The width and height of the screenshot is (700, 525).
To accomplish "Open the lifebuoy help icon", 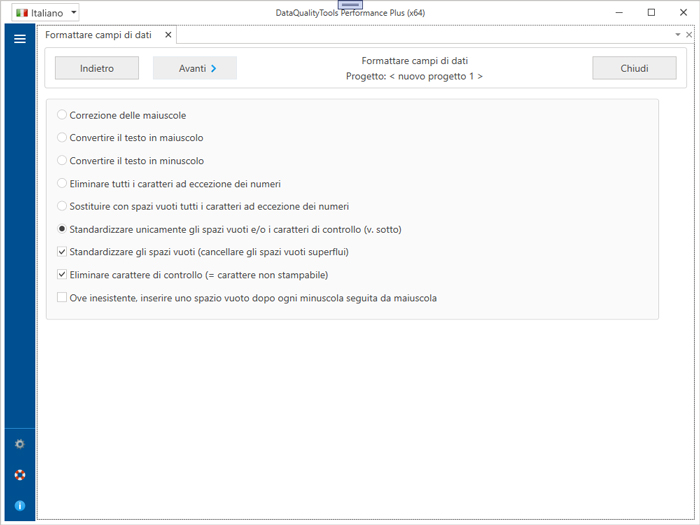I will click(20, 475).
